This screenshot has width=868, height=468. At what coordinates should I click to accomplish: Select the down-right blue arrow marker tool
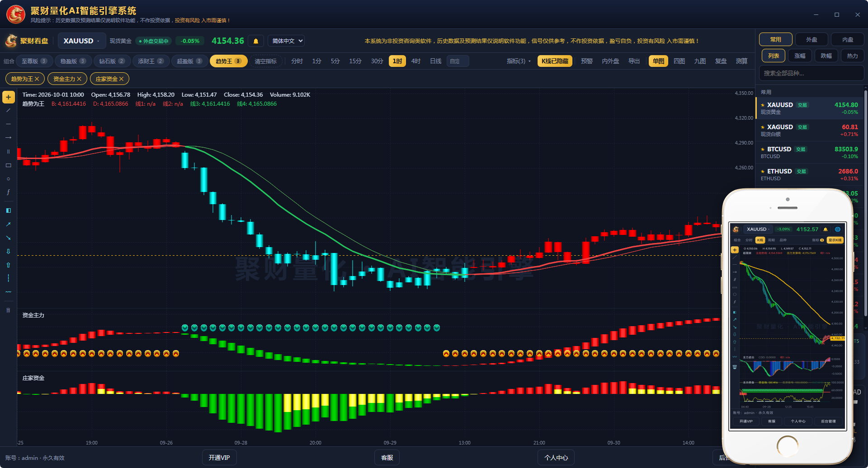pos(8,238)
